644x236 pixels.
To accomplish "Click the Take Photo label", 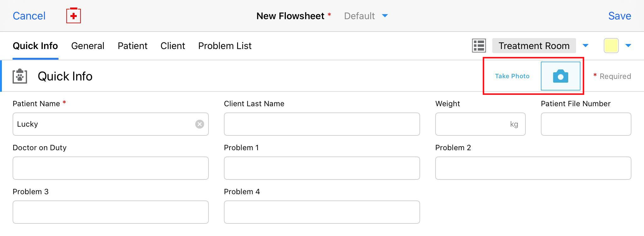I will pos(512,76).
